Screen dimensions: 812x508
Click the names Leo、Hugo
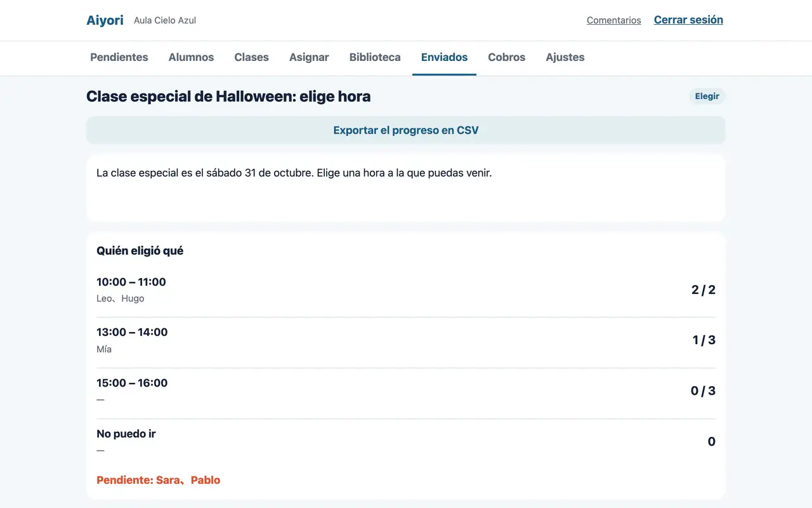(x=121, y=298)
